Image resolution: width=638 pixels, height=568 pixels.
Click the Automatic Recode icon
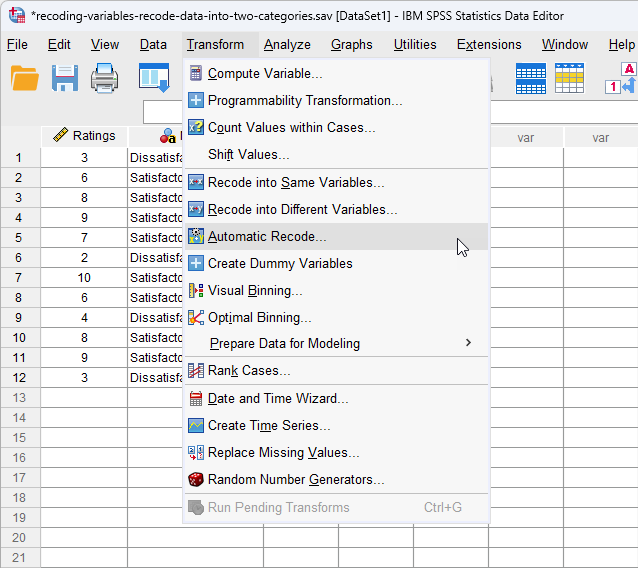coord(196,236)
